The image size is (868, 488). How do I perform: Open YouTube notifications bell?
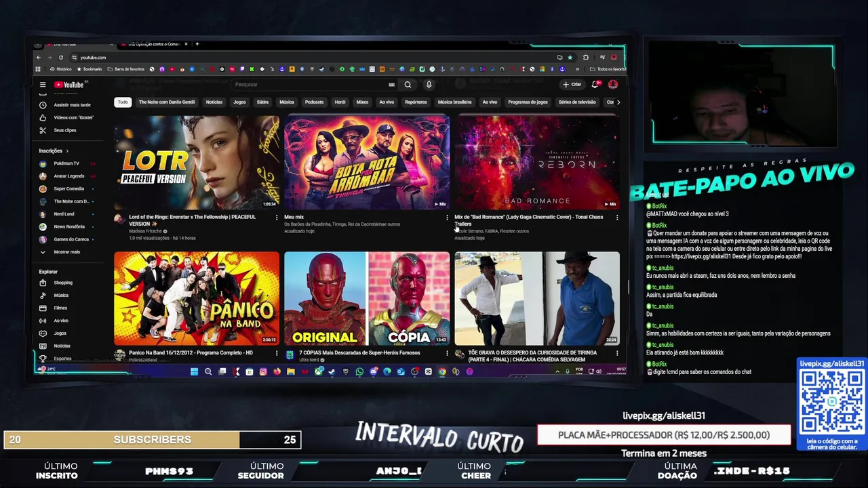click(595, 85)
